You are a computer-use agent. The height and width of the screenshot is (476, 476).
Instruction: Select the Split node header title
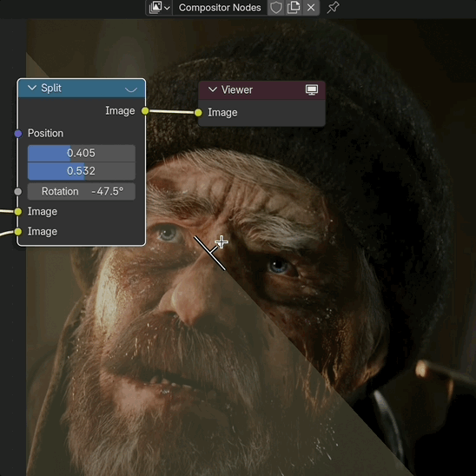(51, 88)
